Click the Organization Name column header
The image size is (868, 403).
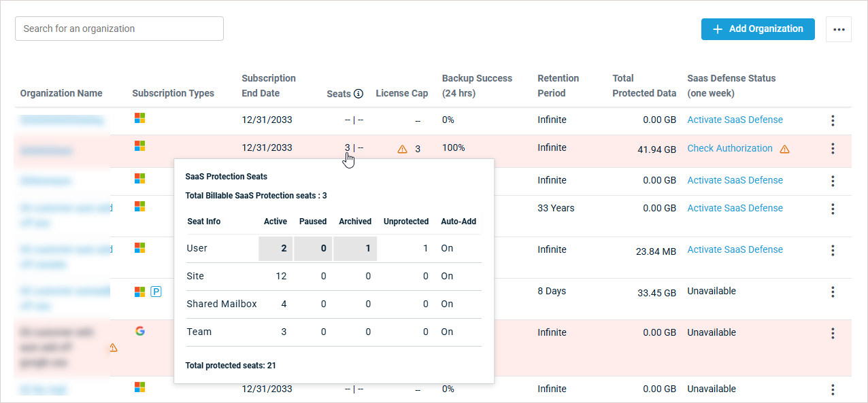point(61,93)
